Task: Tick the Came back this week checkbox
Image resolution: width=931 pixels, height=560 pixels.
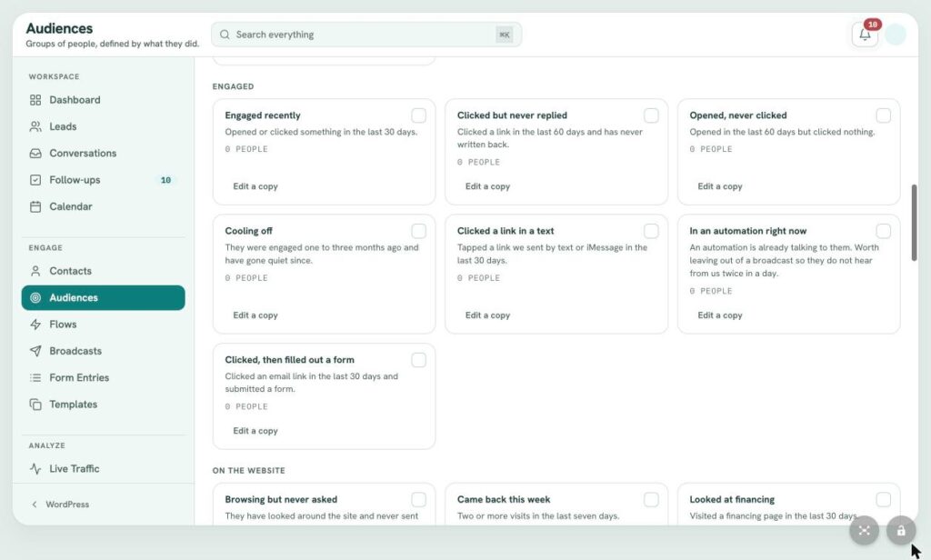Action: point(651,499)
